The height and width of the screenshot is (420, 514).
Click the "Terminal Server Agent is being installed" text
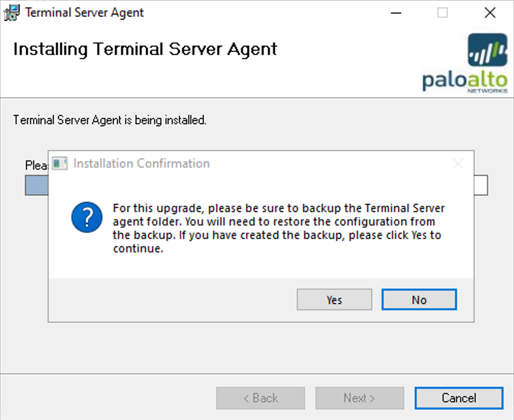coord(110,121)
